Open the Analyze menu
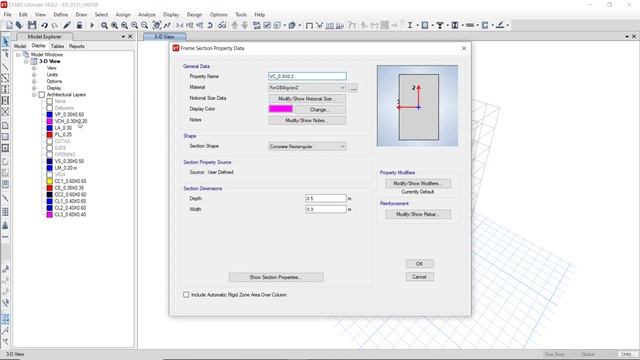 pyautogui.click(x=147, y=14)
